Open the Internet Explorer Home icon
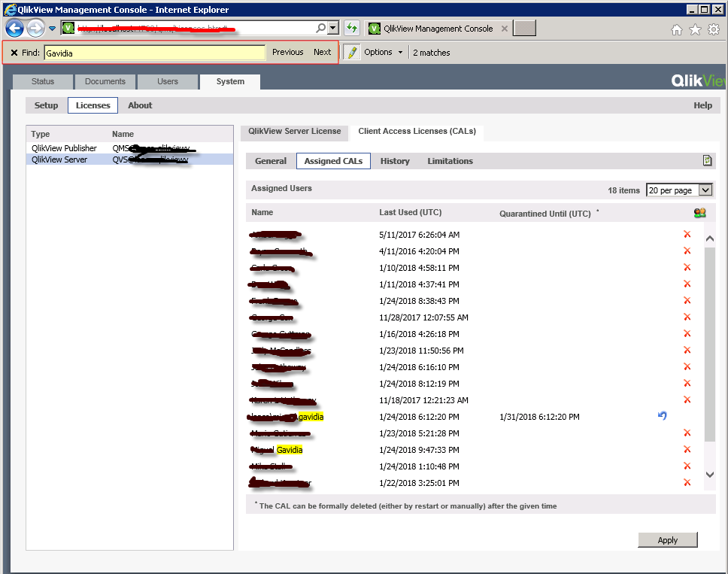728x574 pixels. pyautogui.click(x=677, y=30)
